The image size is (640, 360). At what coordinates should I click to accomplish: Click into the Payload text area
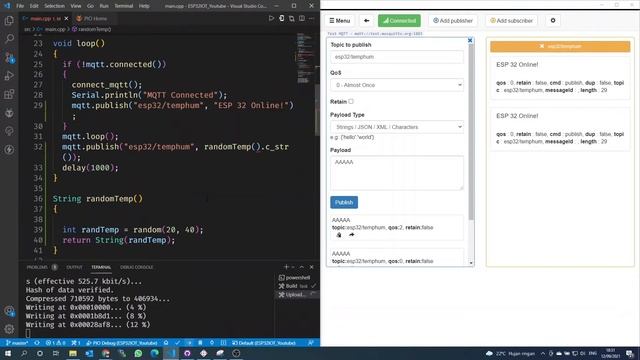397,173
